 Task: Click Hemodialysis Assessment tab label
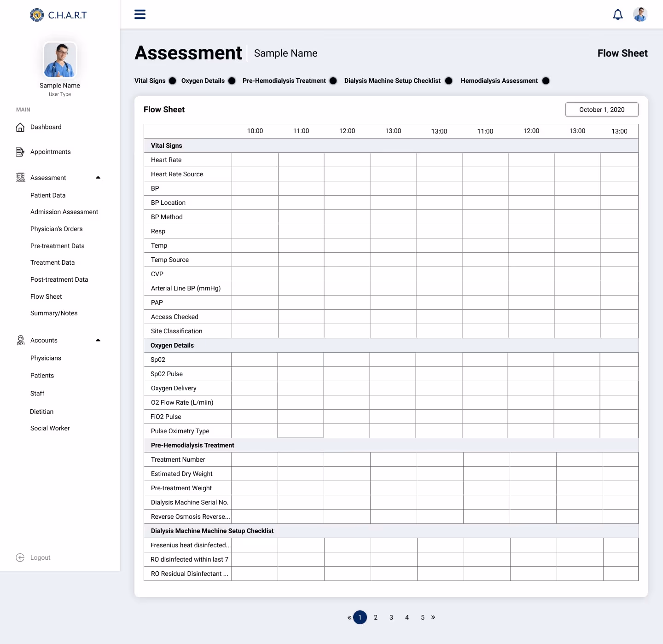click(x=499, y=81)
